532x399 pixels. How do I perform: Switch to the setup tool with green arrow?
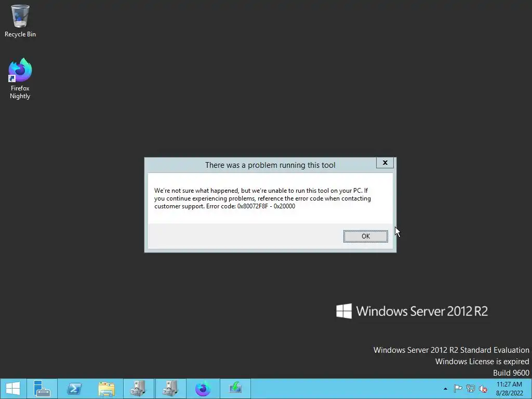coord(235,389)
